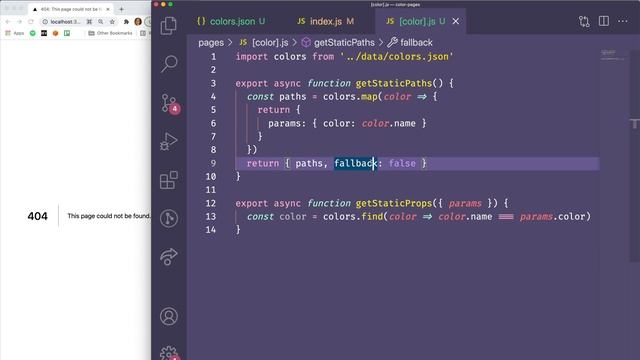
Task: Click 'colors.find' on line 13
Action: (353, 217)
